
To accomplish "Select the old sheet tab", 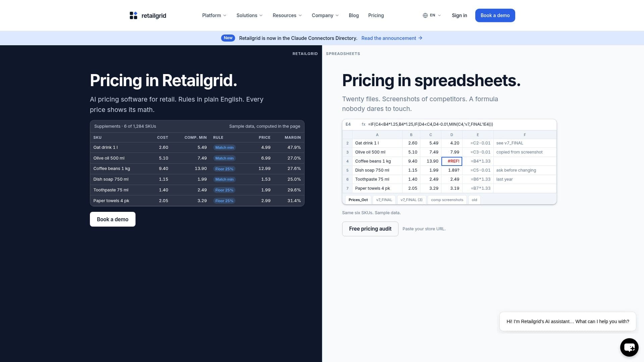I will (474, 200).
